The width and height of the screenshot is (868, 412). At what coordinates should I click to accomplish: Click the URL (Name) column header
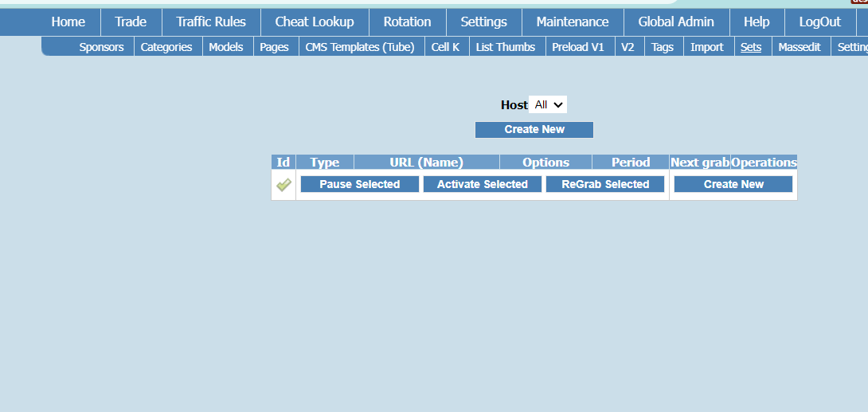click(427, 163)
